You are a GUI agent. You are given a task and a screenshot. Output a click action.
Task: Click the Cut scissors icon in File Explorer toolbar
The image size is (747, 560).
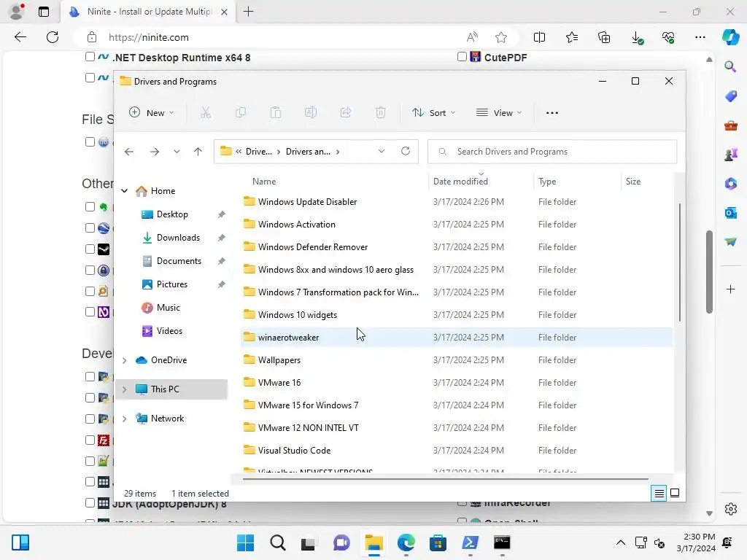coord(205,113)
